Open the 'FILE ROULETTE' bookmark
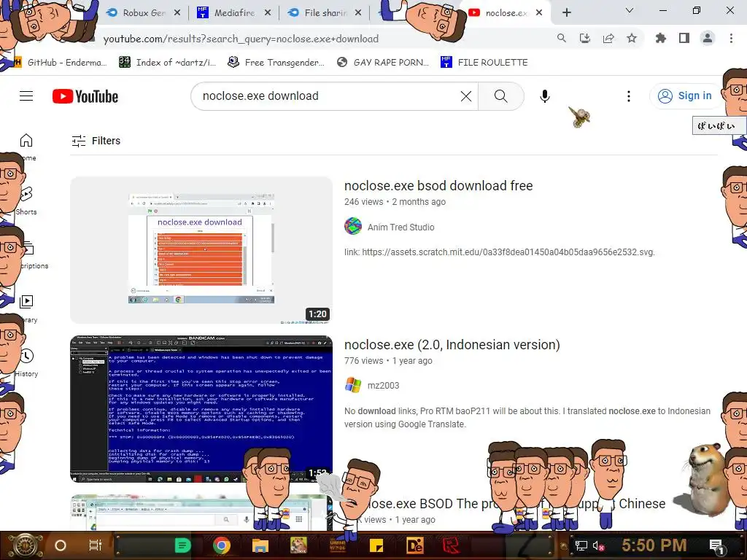Screen dimensions: 747x560 pyautogui.click(x=484, y=63)
